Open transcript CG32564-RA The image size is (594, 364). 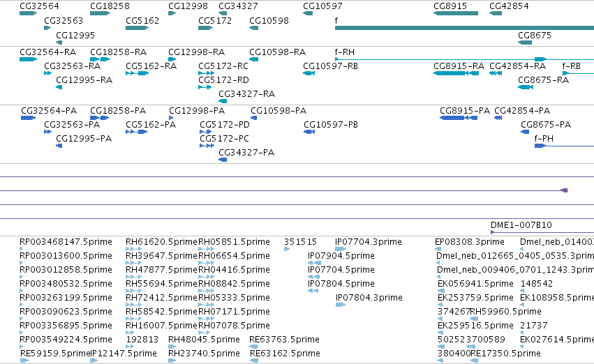(x=47, y=52)
